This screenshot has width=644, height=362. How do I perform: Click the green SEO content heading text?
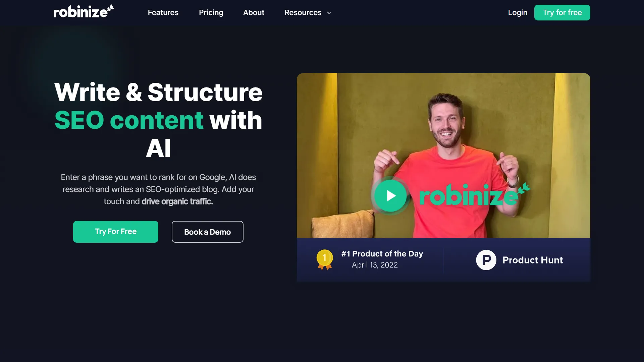point(129,120)
